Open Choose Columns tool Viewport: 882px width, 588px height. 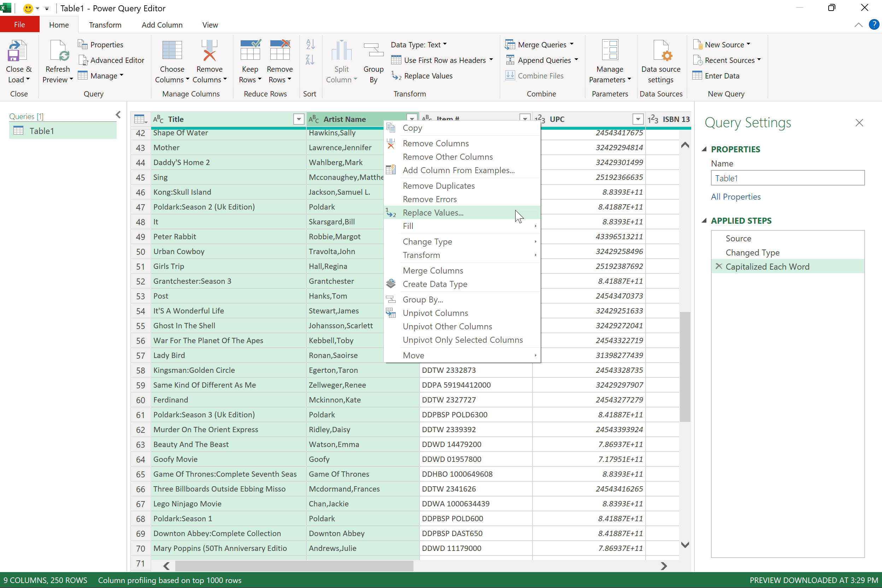pos(172,60)
